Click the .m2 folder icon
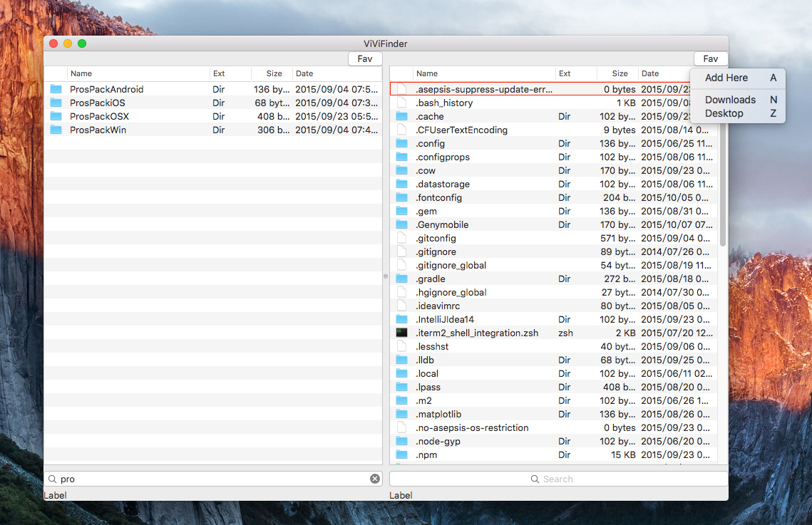This screenshot has height=525, width=812. [x=402, y=400]
